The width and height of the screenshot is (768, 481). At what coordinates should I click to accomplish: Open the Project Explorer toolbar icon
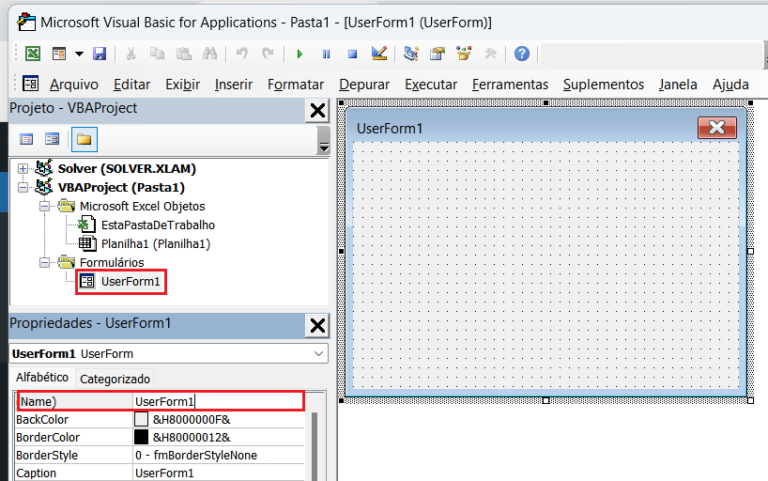(411, 54)
